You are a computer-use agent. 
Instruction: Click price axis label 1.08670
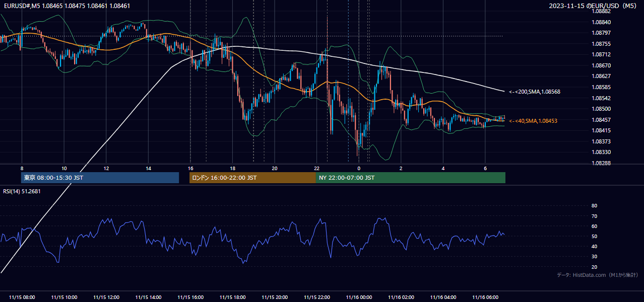tap(601, 65)
